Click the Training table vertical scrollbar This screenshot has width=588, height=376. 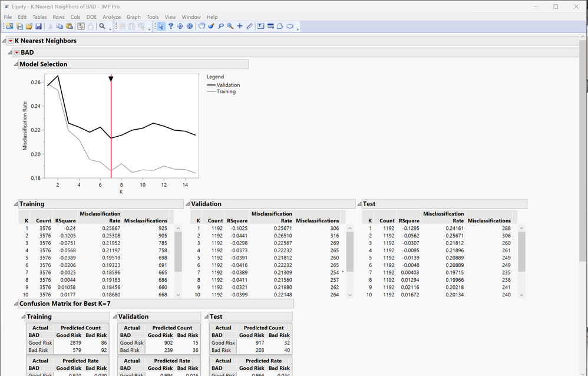(x=178, y=253)
